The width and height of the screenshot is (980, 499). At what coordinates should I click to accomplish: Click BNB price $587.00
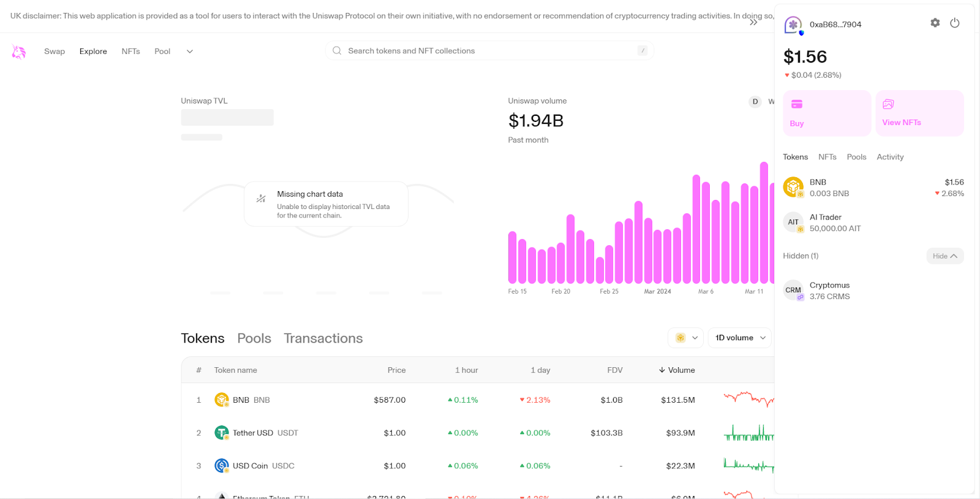click(x=390, y=400)
